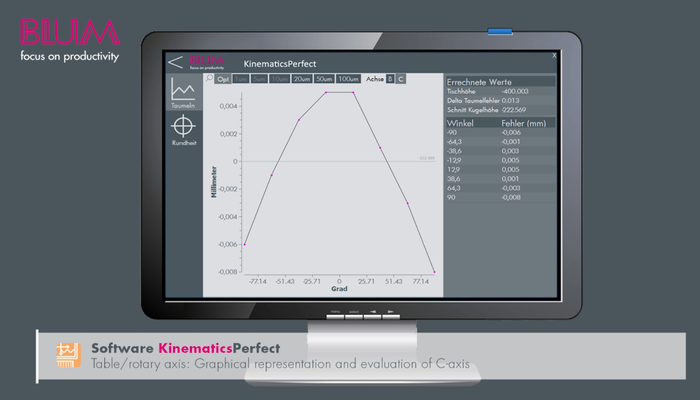The height and width of the screenshot is (400, 700).
Task: Click the Grad x-axis label
Action: 339,289
